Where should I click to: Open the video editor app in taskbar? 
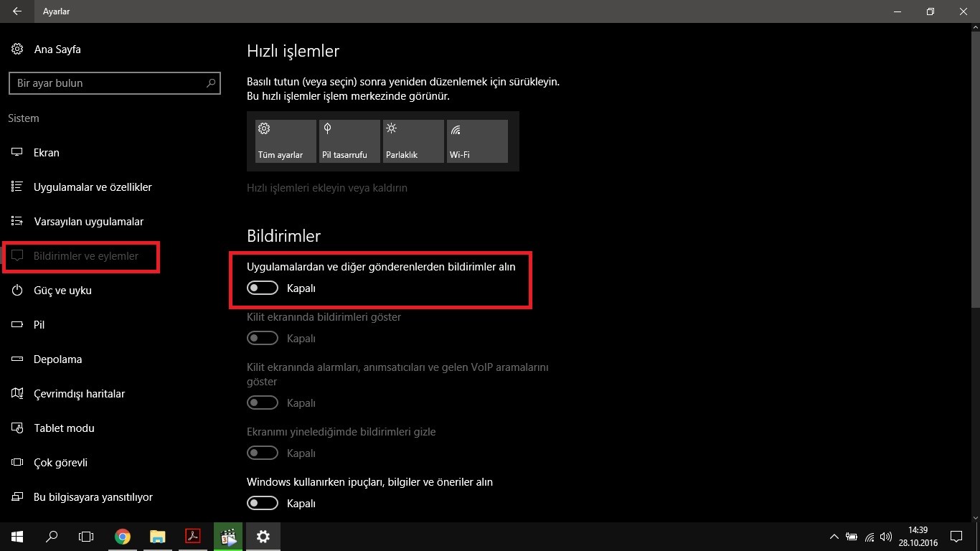pyautogui.click(x=228, y=537)
